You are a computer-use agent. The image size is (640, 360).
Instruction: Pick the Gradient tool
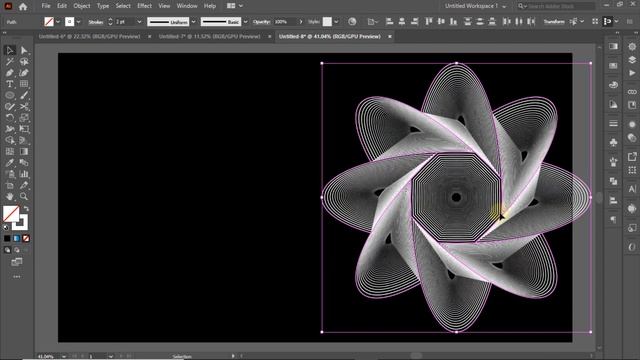tap(24, 151)
